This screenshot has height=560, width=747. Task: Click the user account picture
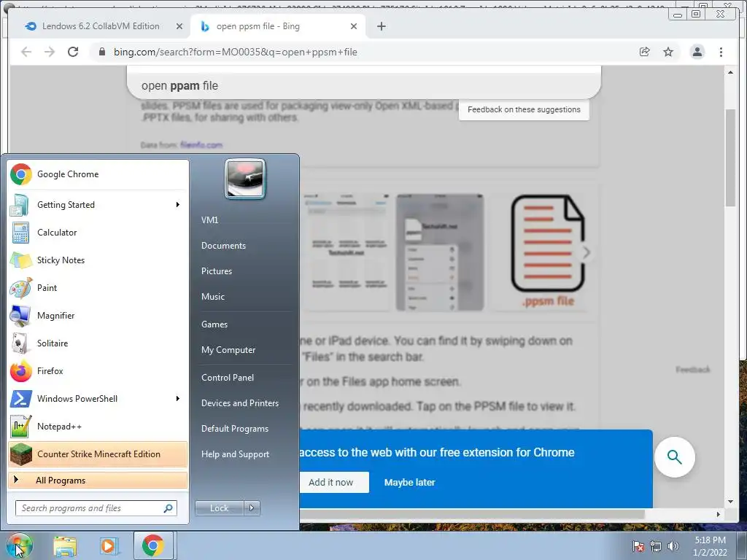(245, 179)
